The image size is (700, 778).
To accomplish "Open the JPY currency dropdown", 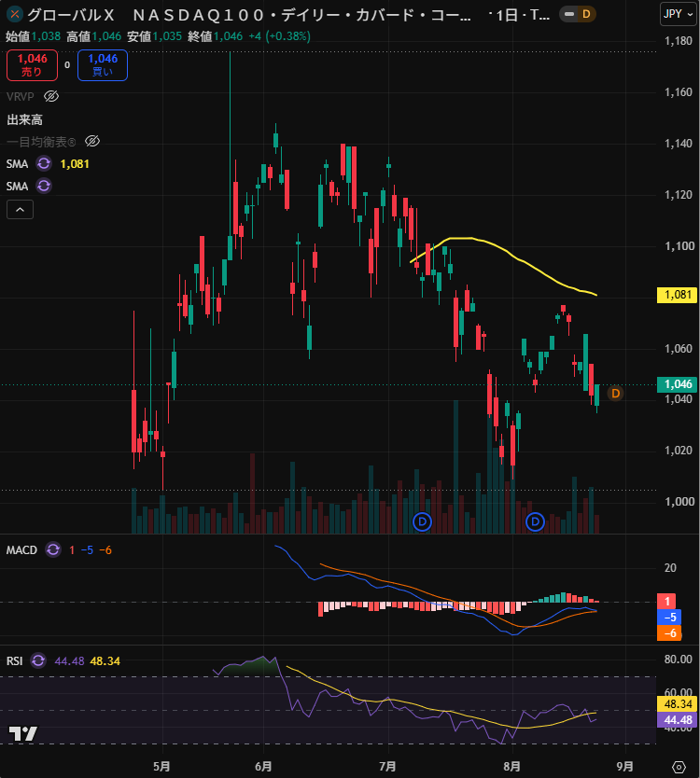I will 679,14.
